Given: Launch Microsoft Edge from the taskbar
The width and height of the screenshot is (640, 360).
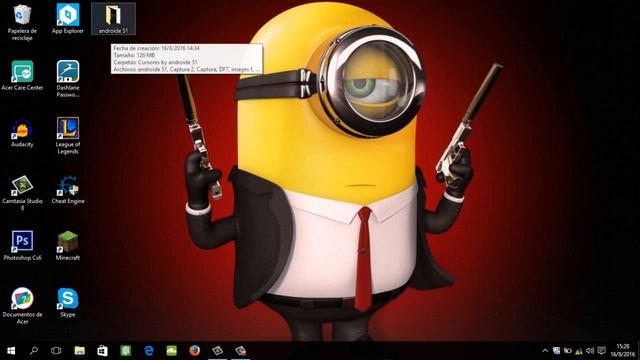Looking at the screenshot, I should (149, 351).
